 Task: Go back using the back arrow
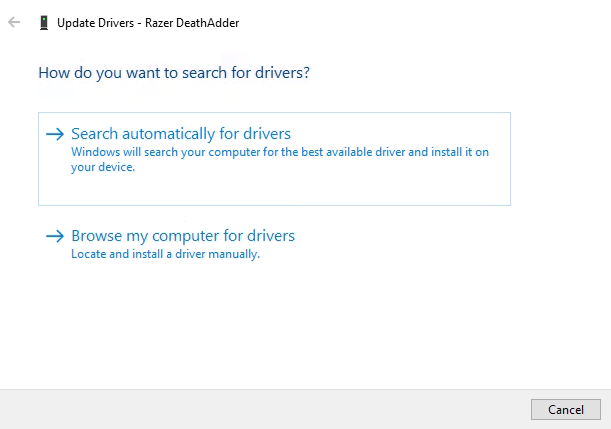pos(14,22)
